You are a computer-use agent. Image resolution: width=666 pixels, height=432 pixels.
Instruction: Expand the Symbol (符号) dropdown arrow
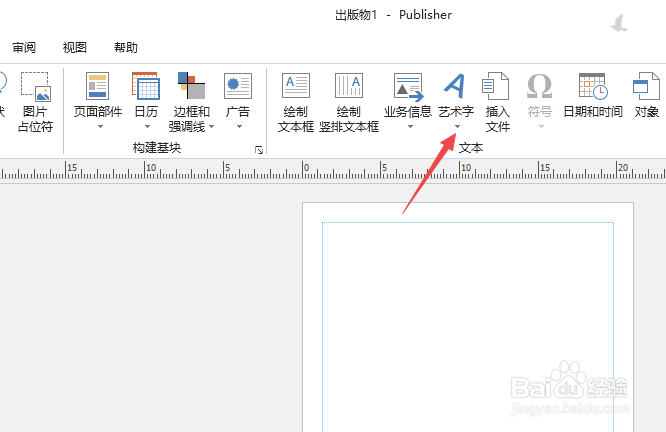pyautogui.click(x=541, y=127)
